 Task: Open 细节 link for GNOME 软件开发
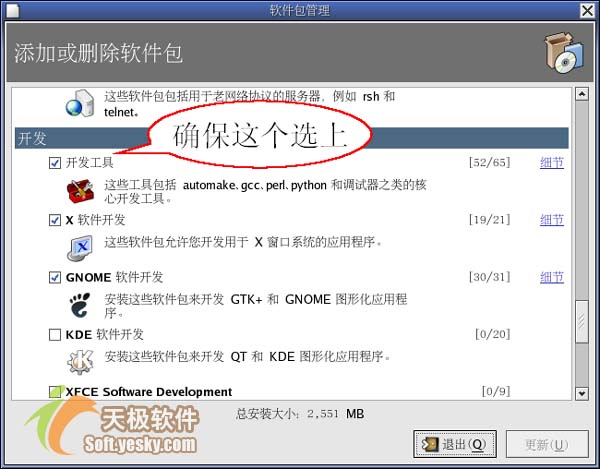[x=552, y=277]
